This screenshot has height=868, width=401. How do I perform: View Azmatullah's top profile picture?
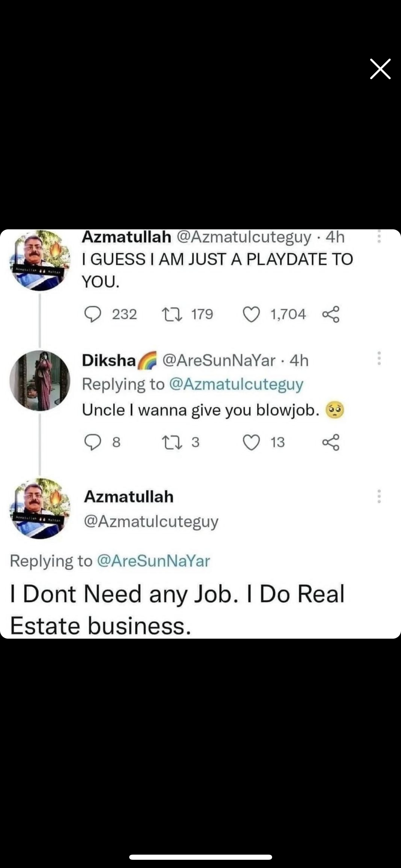[x=40, y=260]
